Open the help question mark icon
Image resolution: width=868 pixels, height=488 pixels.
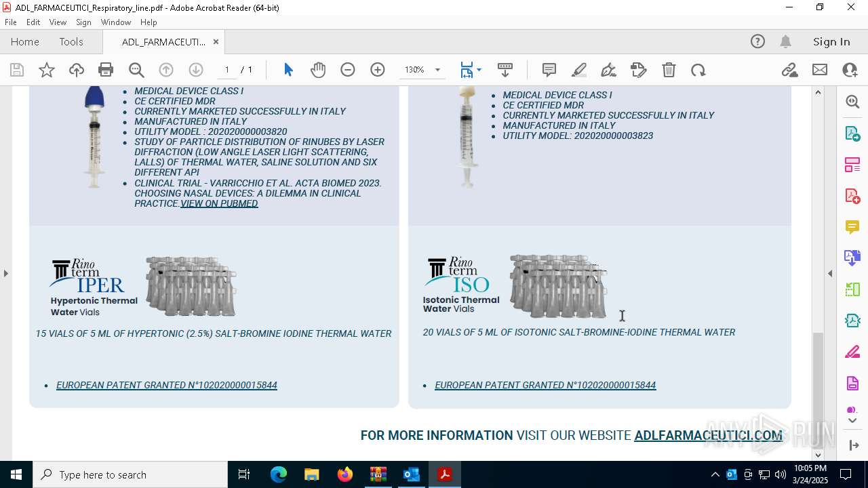[757, 41]
